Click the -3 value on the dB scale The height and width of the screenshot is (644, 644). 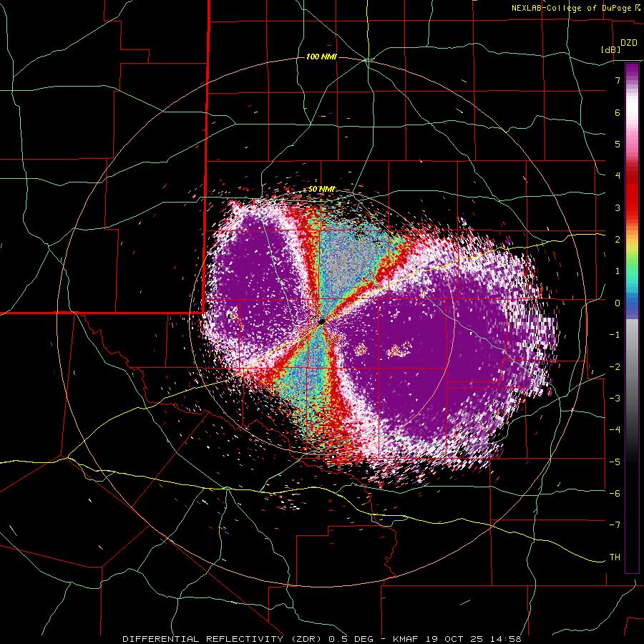pos(615,399)
